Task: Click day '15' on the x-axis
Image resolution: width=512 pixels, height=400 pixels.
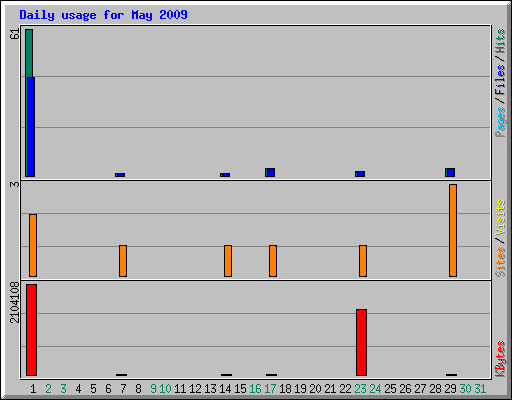Action: 240,389
